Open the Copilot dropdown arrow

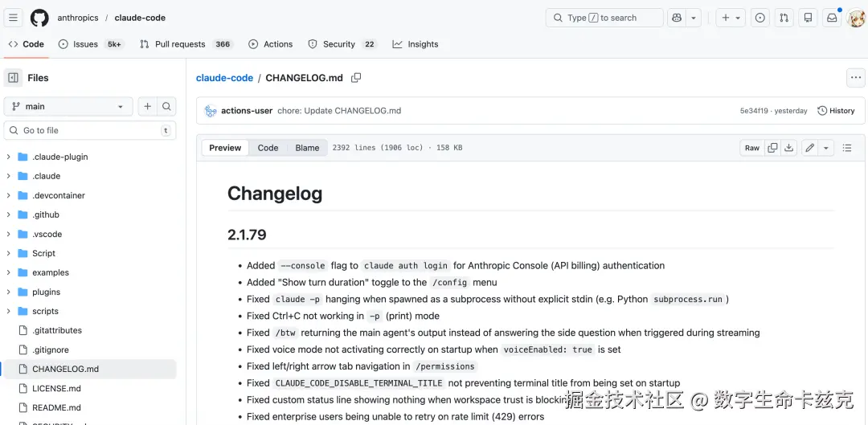coord(694,18)
